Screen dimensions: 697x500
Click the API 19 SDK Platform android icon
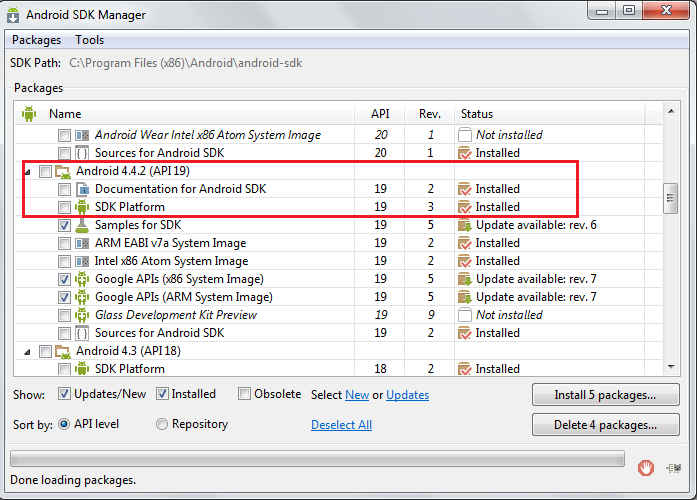(82, 207)
